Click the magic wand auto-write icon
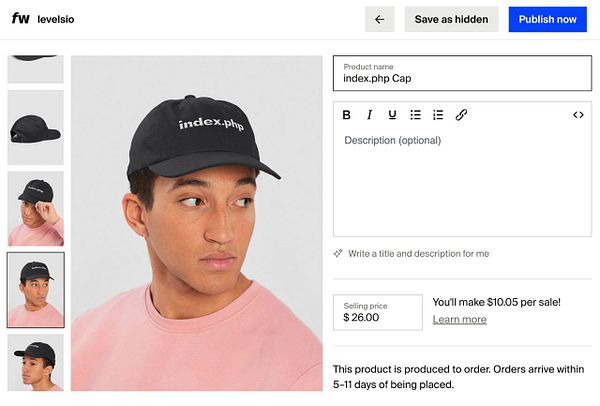Image resolution: width=600 pixels, height=406 pixels. coord(338,254)
